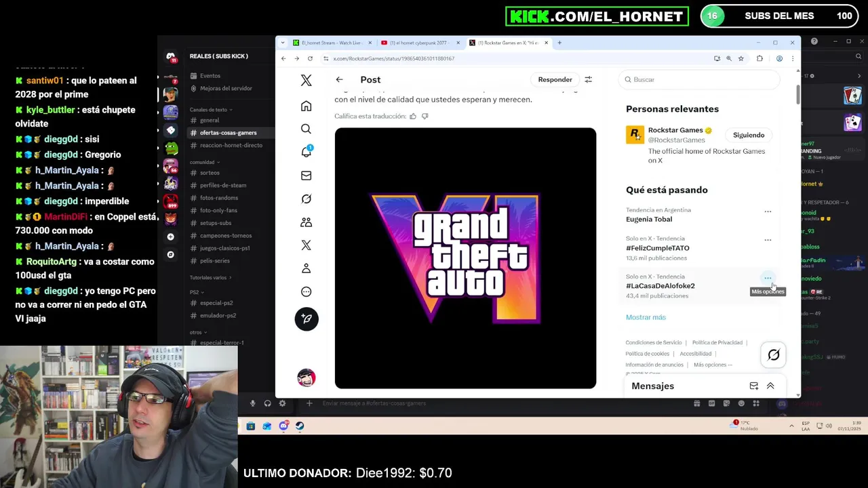Collapse PS2 category in Discord
This screenshot has width=868, height=488.
[x=196, y=292]
